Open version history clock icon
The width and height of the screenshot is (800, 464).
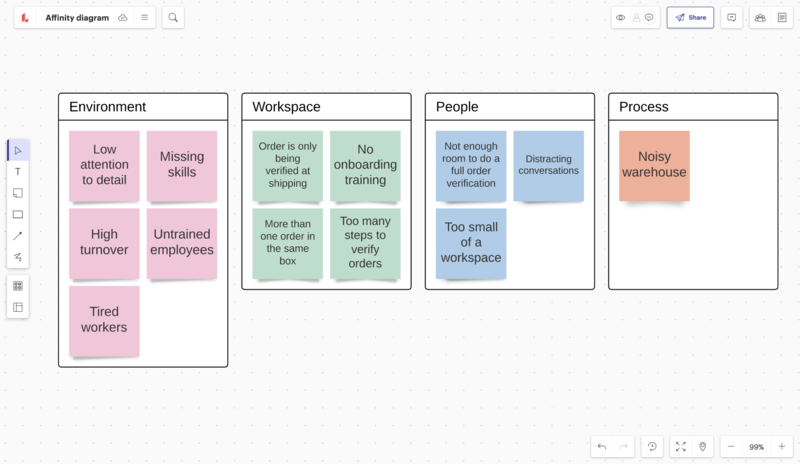[x=651, y=447]
